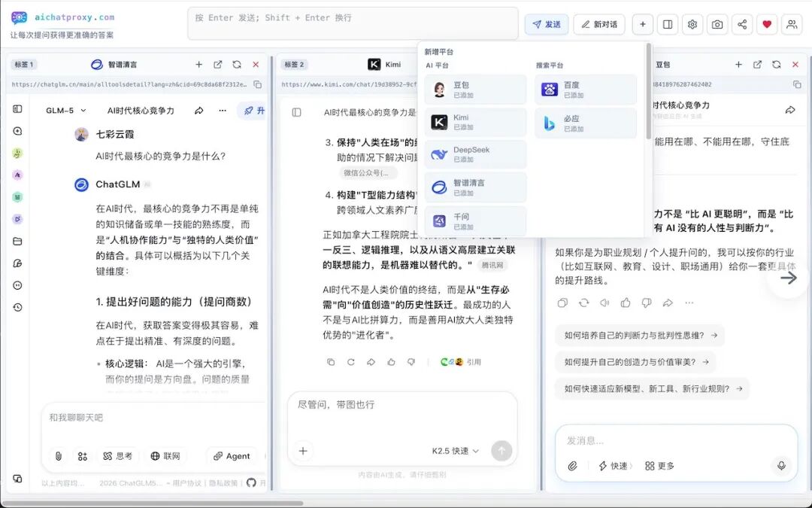Regenerate the Kimi response
This screenshot has height=508, width=812.
pyautogui.click(x=350, y=362)
